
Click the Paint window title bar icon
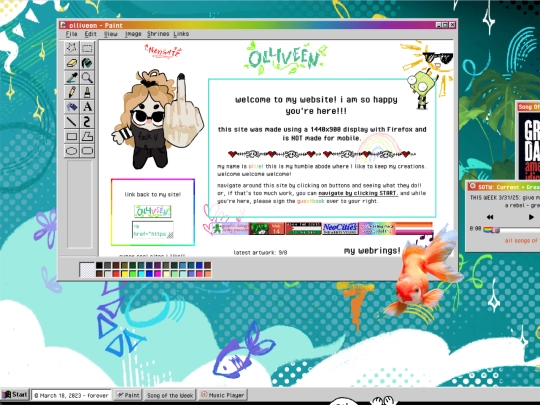(63, 25)
